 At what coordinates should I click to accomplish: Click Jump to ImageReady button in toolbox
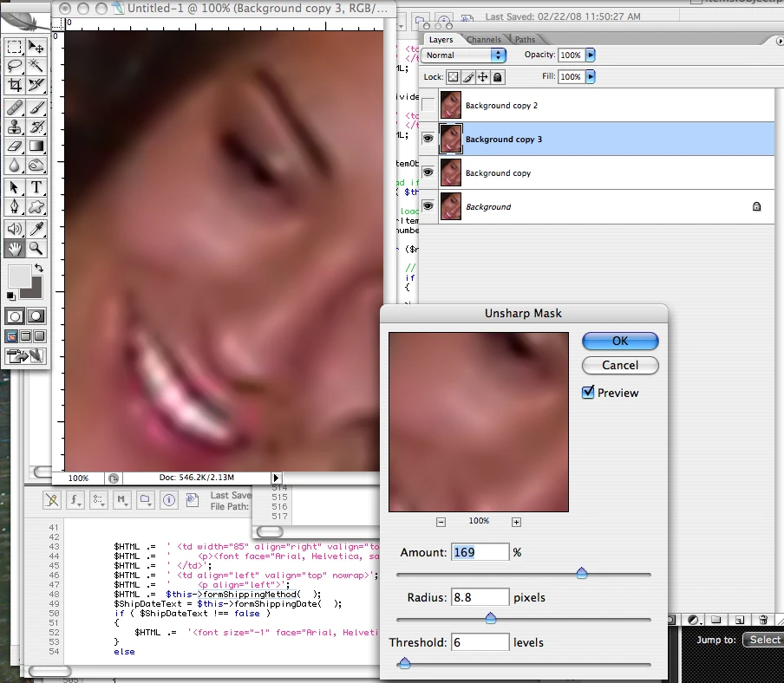point(25,355)
